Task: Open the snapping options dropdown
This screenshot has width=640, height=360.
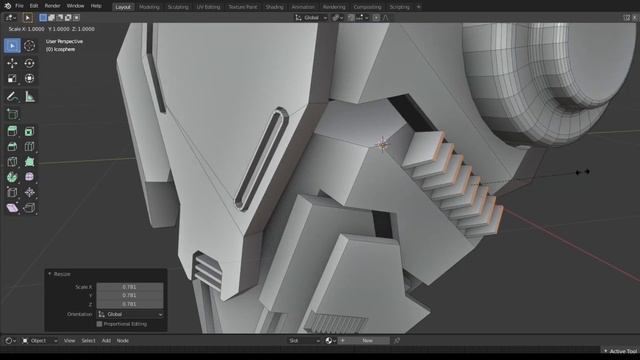Action: point(362,18)
